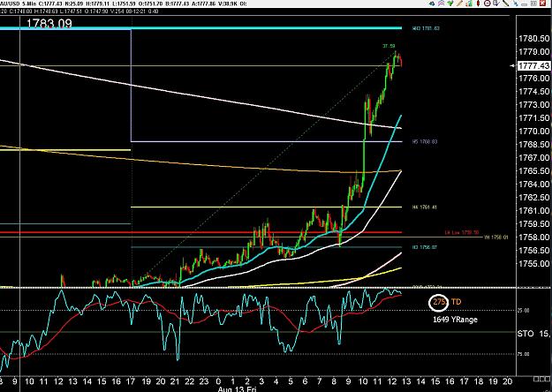Screen dimensions: 552x392
Task: Click the 1774.50 price axis label
Action: click(533, 92)
